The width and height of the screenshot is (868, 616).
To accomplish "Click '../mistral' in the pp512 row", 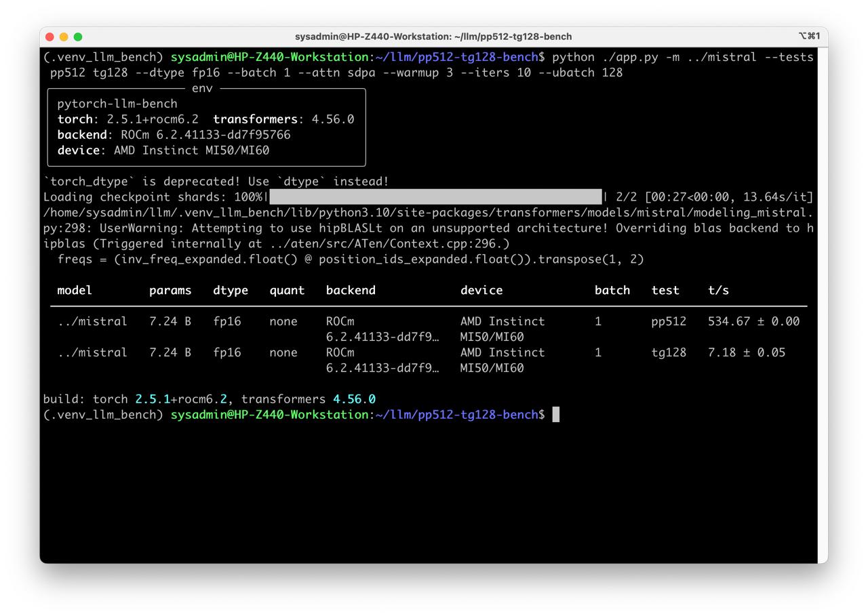I will (92, 321).
